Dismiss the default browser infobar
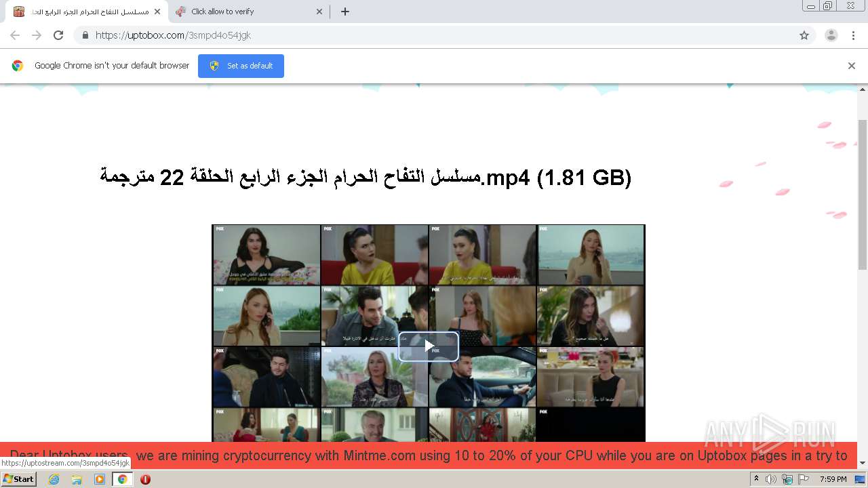The width and height of the screenshot is (868, 488). (852, 66)
